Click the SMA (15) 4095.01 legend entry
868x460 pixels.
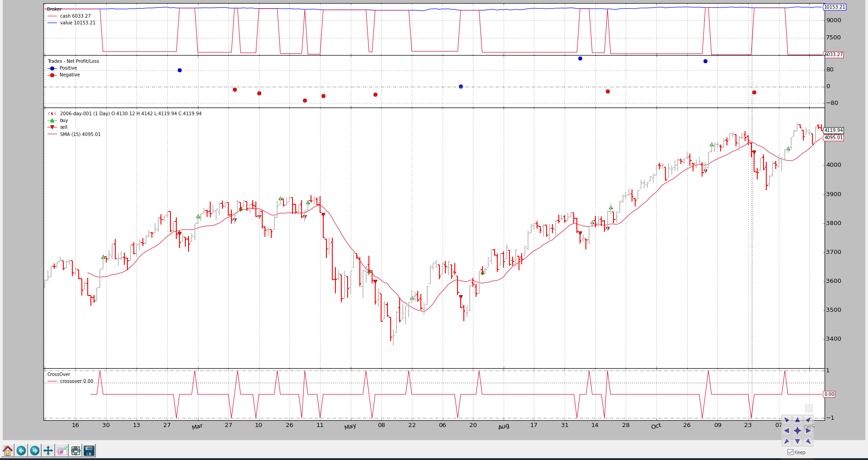pyautogui.click(x=80, y=134)
